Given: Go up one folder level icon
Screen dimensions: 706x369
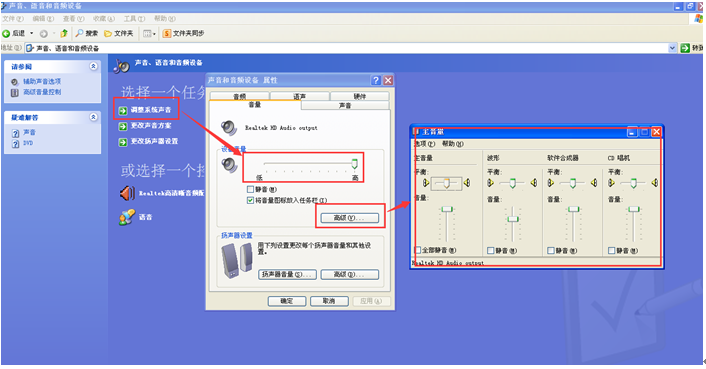Looking at the screenshot, I should coord(64,33).
